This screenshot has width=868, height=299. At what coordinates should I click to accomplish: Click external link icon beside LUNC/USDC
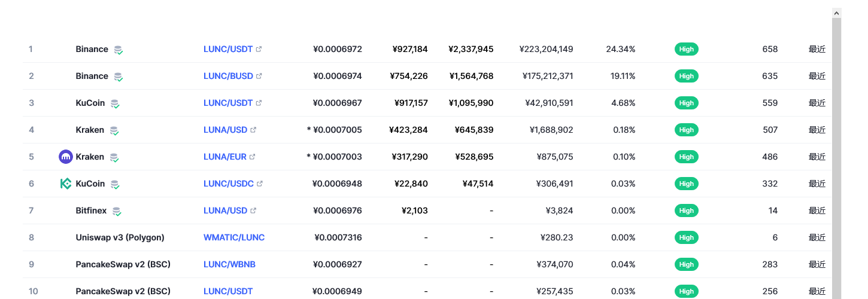point(259,184)
